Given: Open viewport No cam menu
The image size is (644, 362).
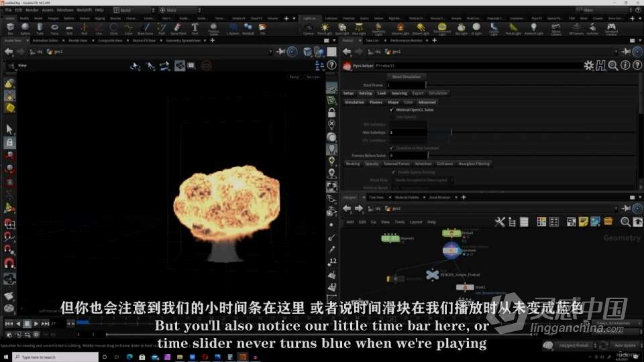Looking at the screenshot, I should click(x=313, y=77).
